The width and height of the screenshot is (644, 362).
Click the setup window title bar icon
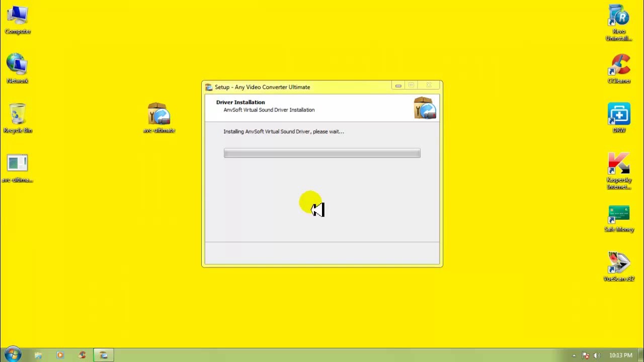pos(209,87)
